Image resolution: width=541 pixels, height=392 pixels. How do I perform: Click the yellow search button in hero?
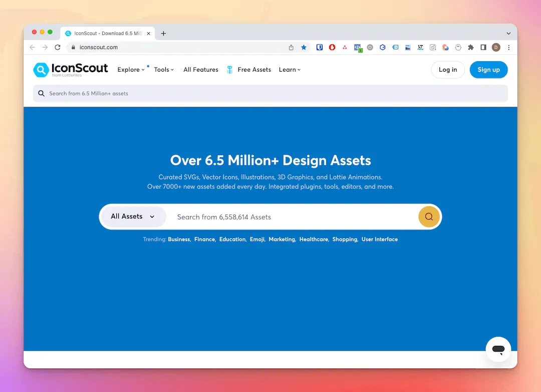[429, 216]
